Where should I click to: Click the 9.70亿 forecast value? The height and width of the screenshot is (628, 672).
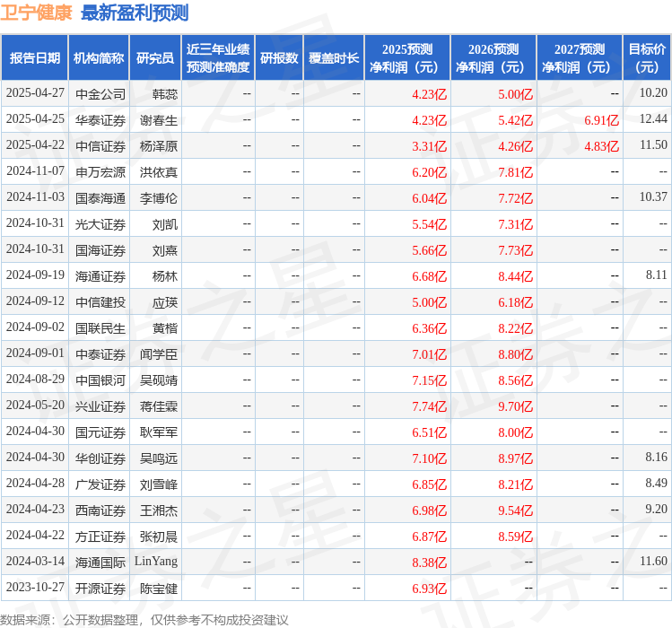[x=516, y=406]
